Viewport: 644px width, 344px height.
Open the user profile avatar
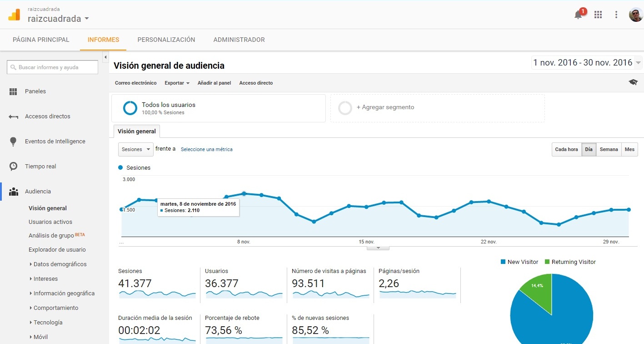[x=635, y=15]
